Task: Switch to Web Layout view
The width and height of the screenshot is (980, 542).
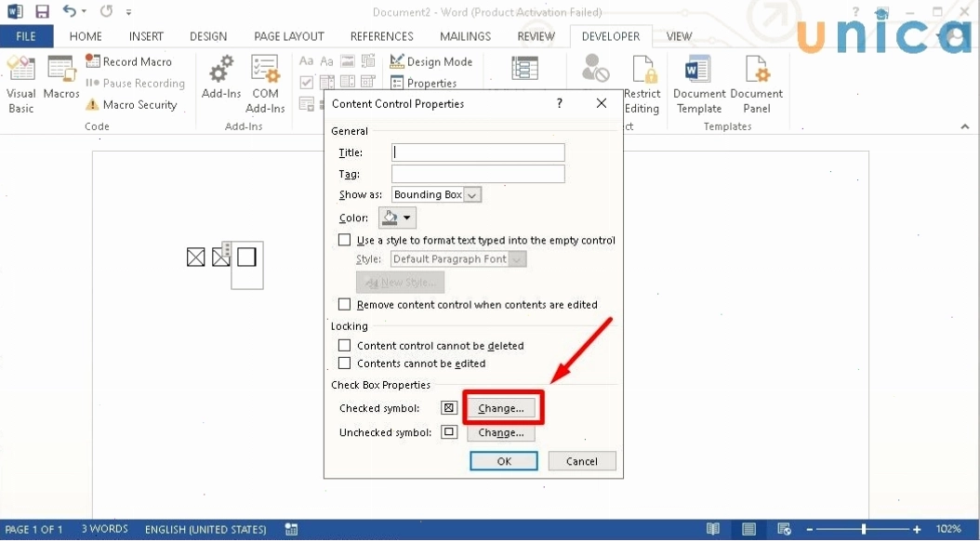Action: (x=785, y=529)
